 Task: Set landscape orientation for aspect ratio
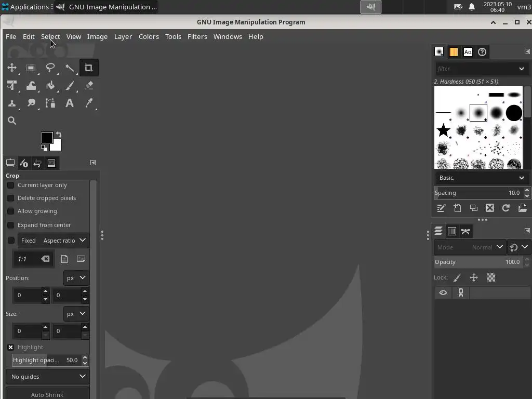[81, 259]
